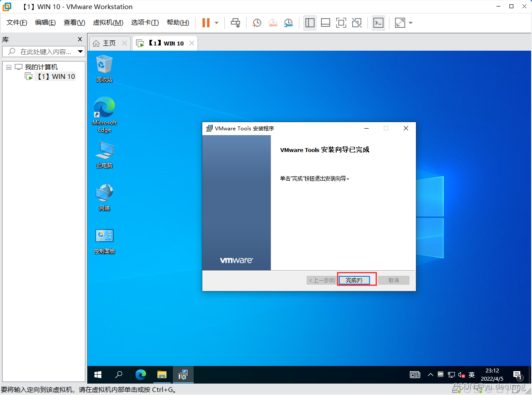The image size is (532, 395).
Task: Toggle the 英 input language indicator
Action: [x=472, y=375]
